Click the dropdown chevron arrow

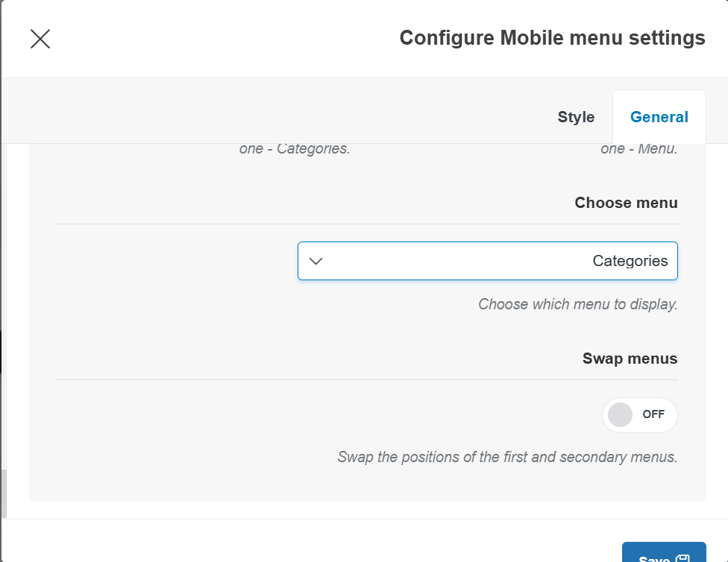coord(316,261)
